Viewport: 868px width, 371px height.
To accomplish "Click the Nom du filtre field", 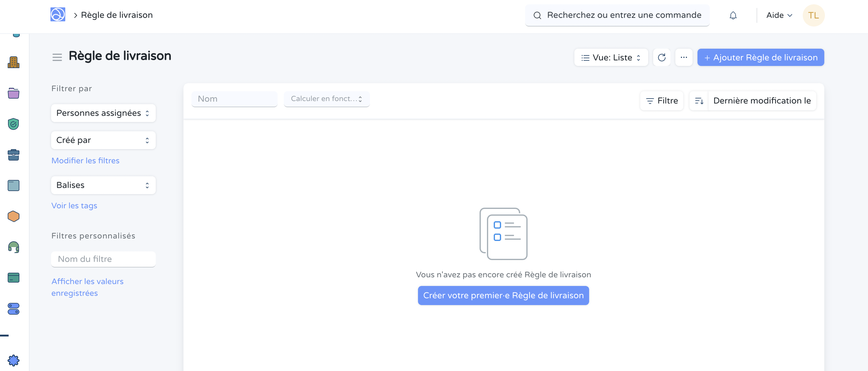I will 103,259.
